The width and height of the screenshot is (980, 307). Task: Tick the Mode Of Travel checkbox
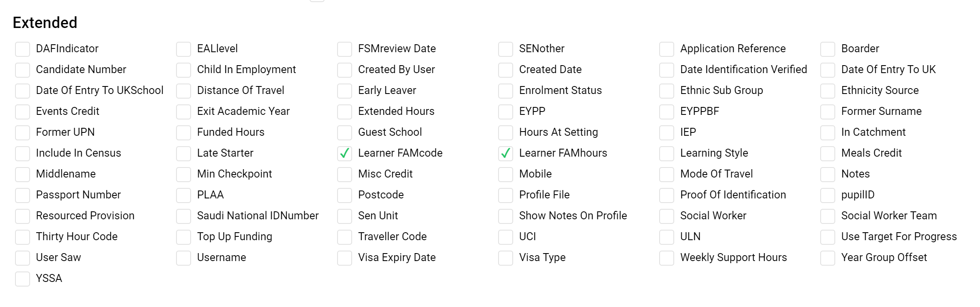(667, 175)
